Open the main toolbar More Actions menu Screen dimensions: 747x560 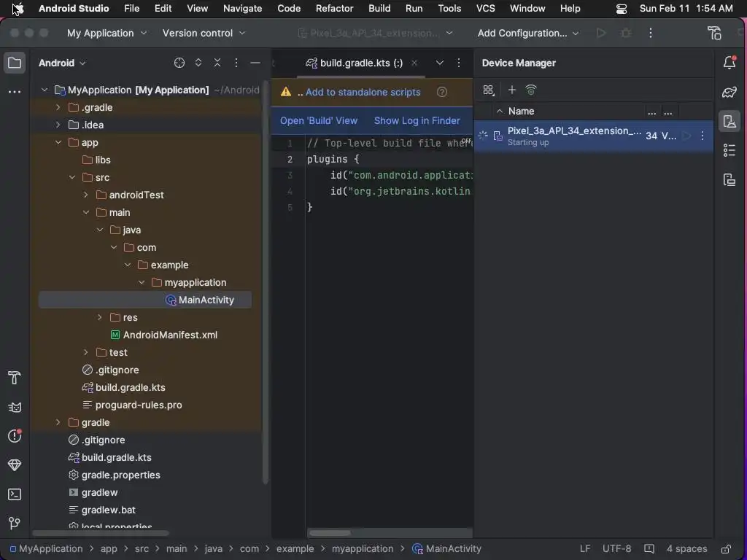point(651,33)
